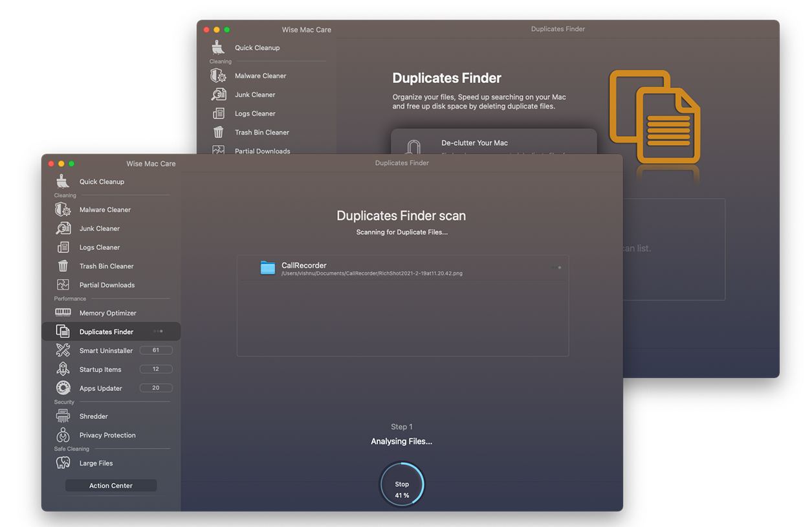Open Privacy Protection section
The height and width of the screenshot is (527, 812).
(107, 435)
